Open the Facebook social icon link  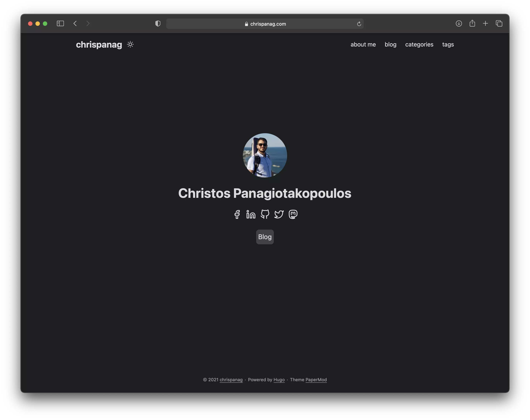(x=237, y=214)
